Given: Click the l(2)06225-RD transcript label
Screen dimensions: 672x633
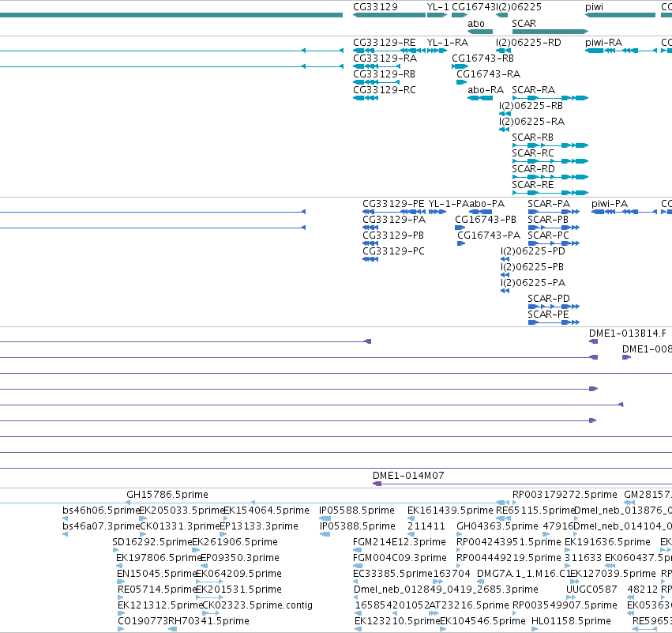Looking at the screenshot, I should click(528, 43).
